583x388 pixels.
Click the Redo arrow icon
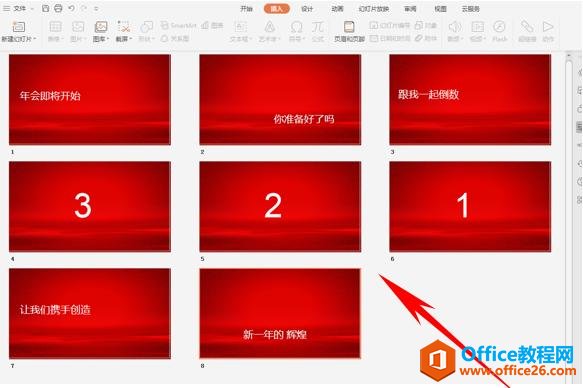coord(84,8)
